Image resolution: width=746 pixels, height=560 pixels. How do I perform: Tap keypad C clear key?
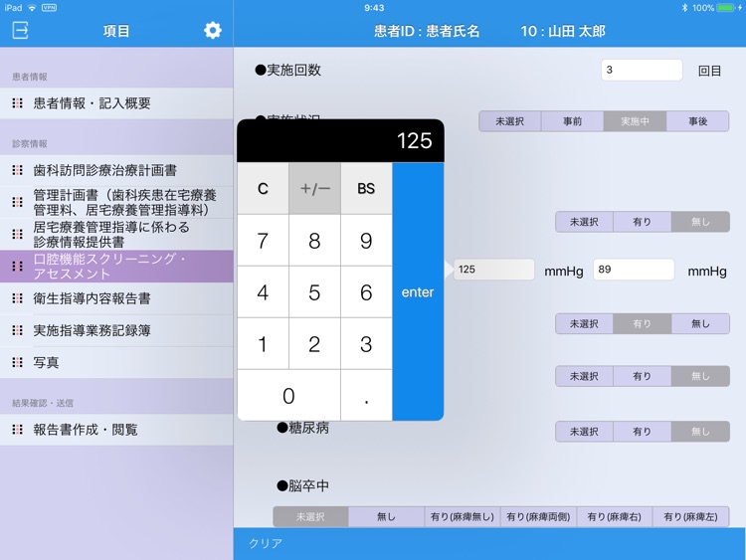coord(263,188)
